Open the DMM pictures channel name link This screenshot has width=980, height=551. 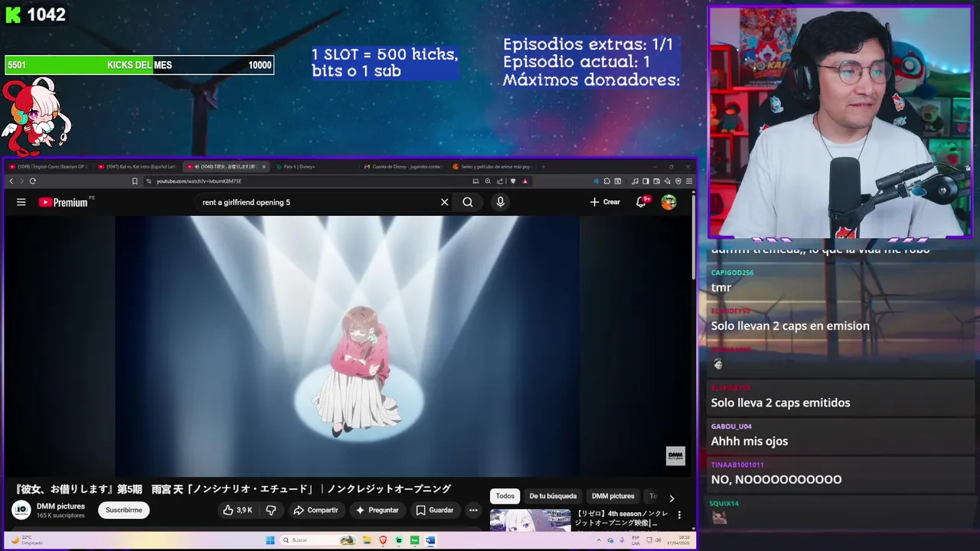60,506
